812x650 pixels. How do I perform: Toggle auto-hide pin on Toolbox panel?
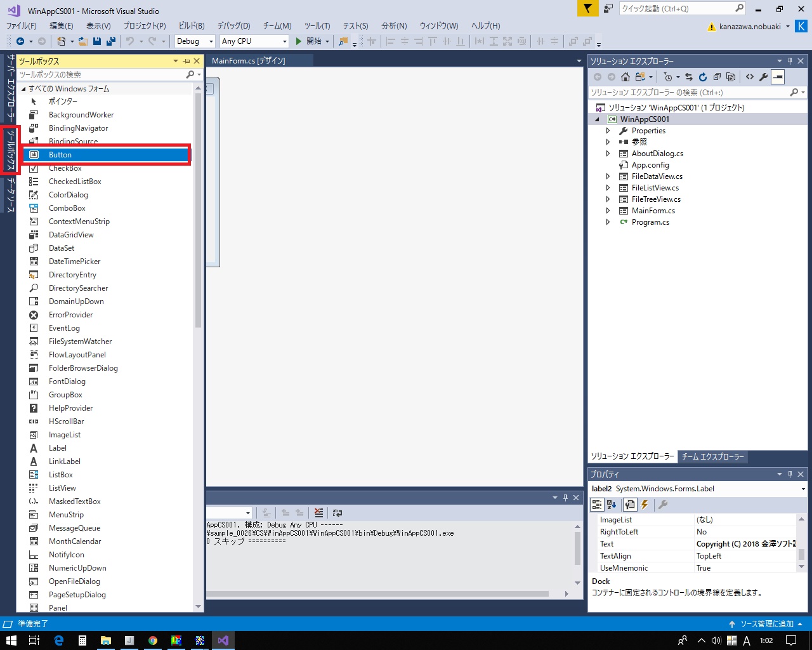point(187,61)
